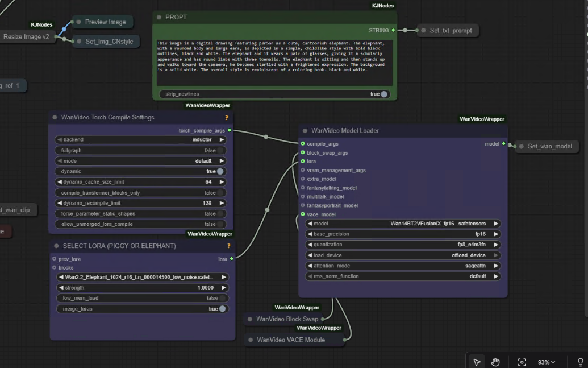Open the Wan2.2_Elephant lora file dropdown
The height and width of the screenshot is (368, 588).
143,277
